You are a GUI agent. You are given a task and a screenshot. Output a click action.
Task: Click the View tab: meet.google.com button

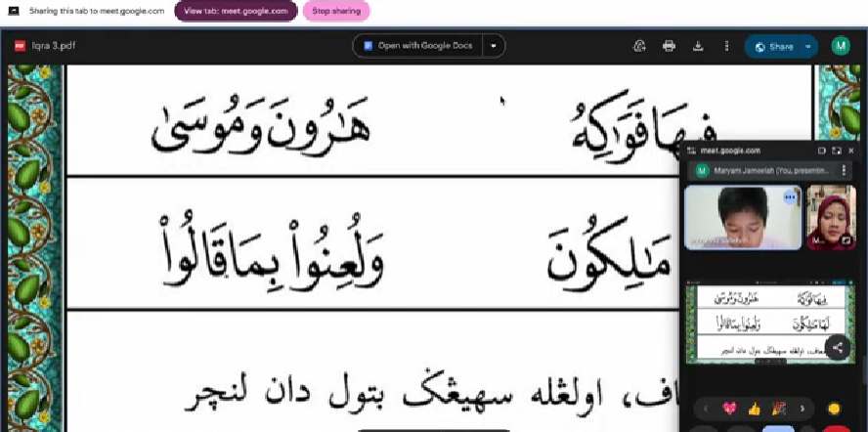[236, 11]
